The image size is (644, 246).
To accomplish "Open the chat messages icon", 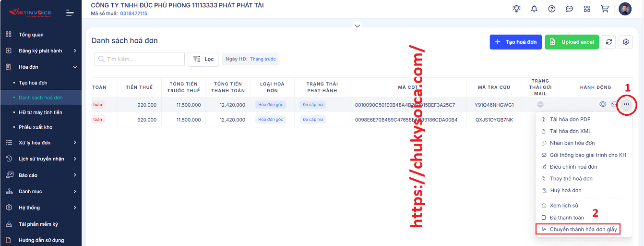I will point(570,9).
